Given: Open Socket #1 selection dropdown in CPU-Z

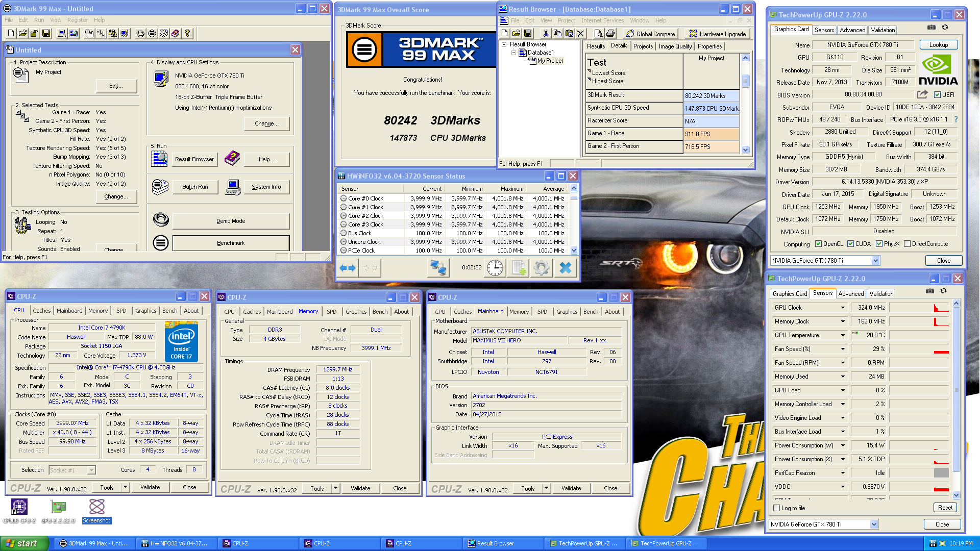Looking at the screenshot, I should pyautogui.click(x=91, y=470).
